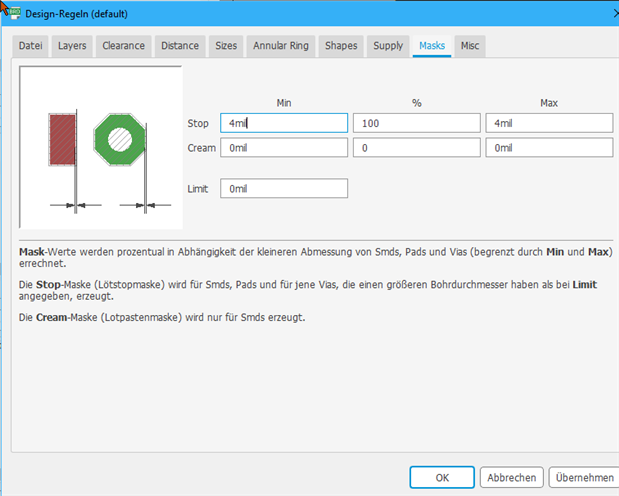Open the Supply tab

click(388, 46)
